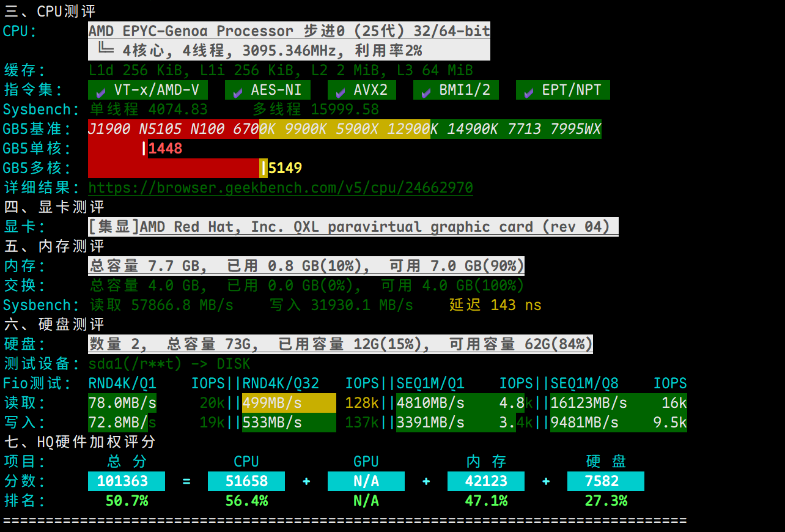Click the disk score 7582
785x532 pixels.
[x=606, y=481]
